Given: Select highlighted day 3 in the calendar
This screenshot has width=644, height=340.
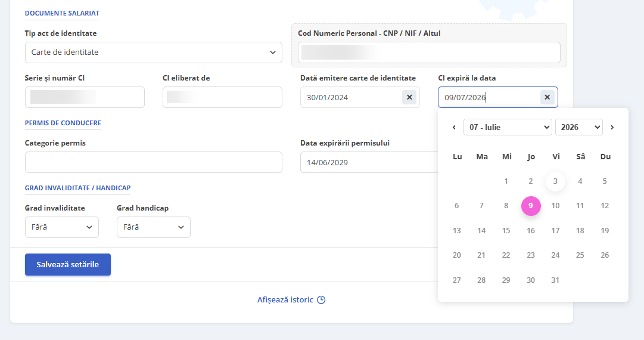Looking at the screenshot, I should click(555, 181).
